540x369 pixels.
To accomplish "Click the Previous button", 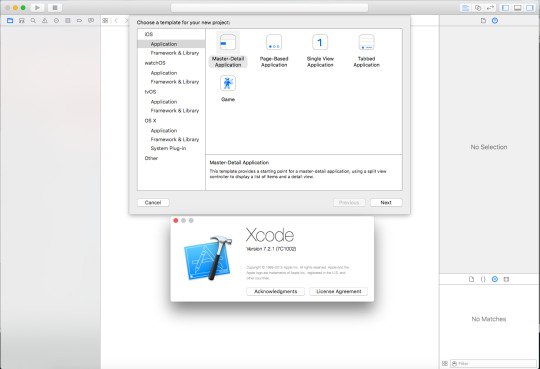I will pos(349,203).
